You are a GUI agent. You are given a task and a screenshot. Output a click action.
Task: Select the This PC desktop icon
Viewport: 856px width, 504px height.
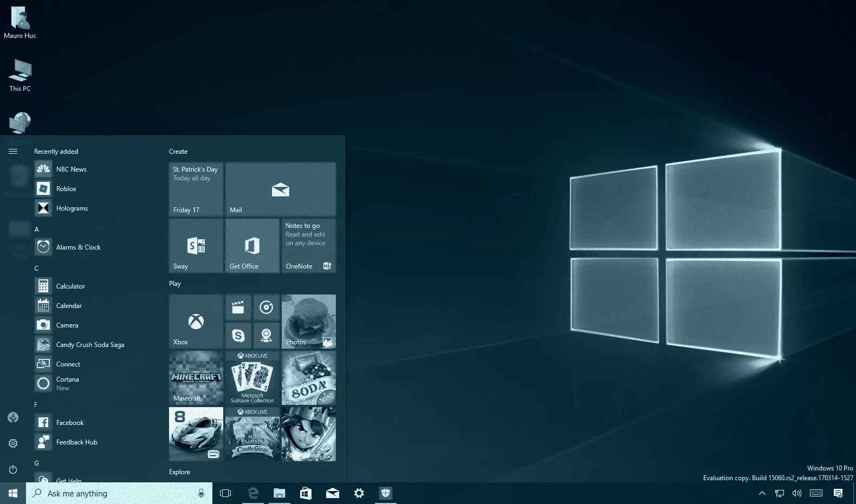[20, 75]
